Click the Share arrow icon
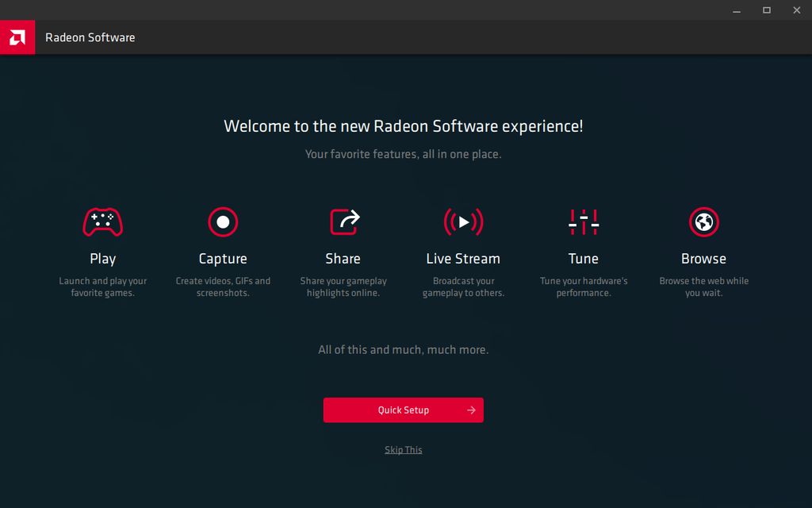812x508 pixels. click(344, 222)
